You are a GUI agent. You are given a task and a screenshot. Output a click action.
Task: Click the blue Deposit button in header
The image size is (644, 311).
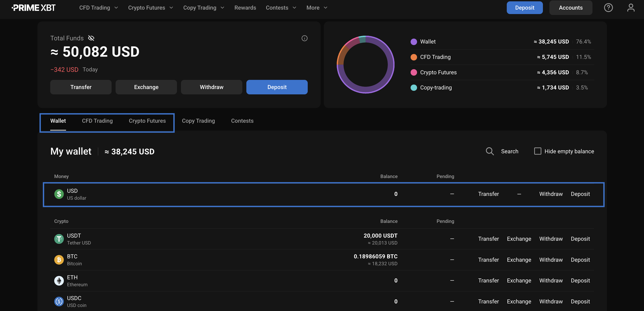[524, 8]
